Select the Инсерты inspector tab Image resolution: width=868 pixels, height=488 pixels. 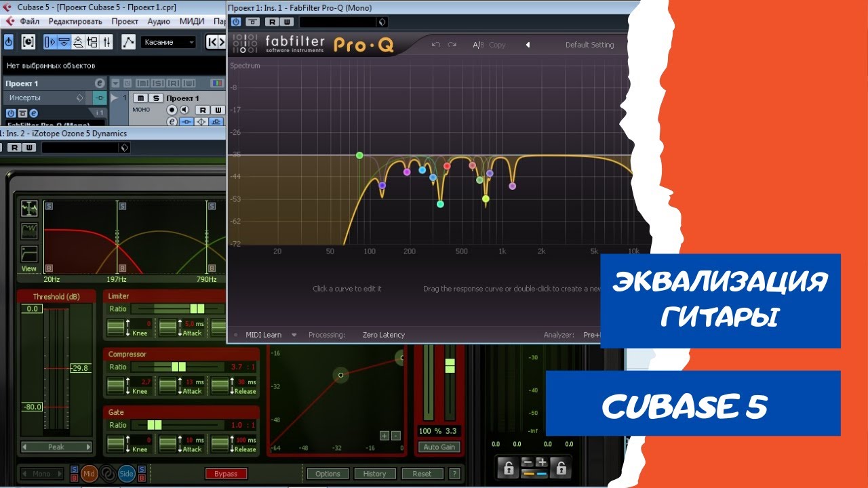[x=25, y=98]
